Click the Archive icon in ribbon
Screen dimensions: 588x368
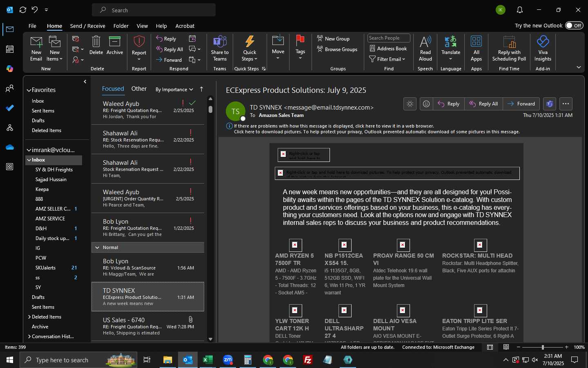click(115, 45)
